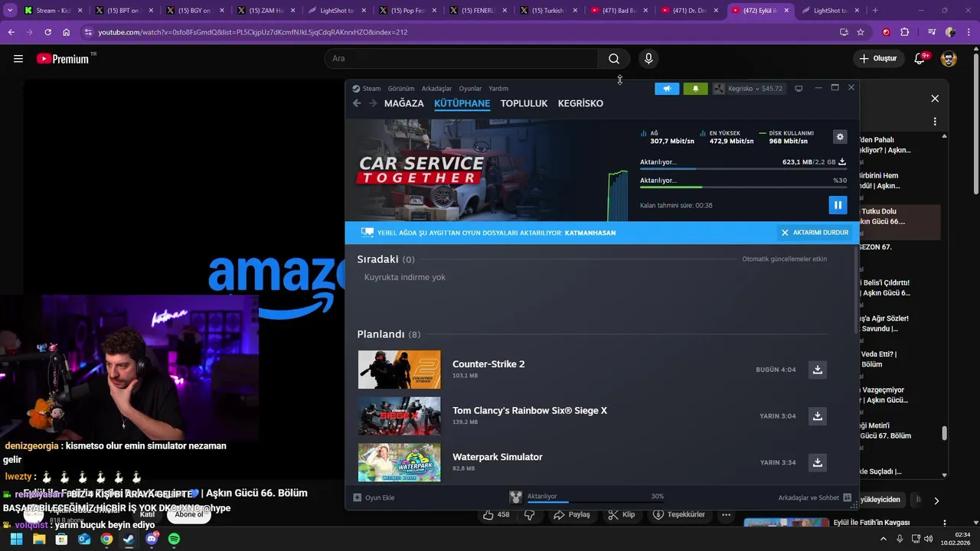
Task: Click the Steam downloads list scrollbar
Action: pyautogui.click(x=856, y=291)
